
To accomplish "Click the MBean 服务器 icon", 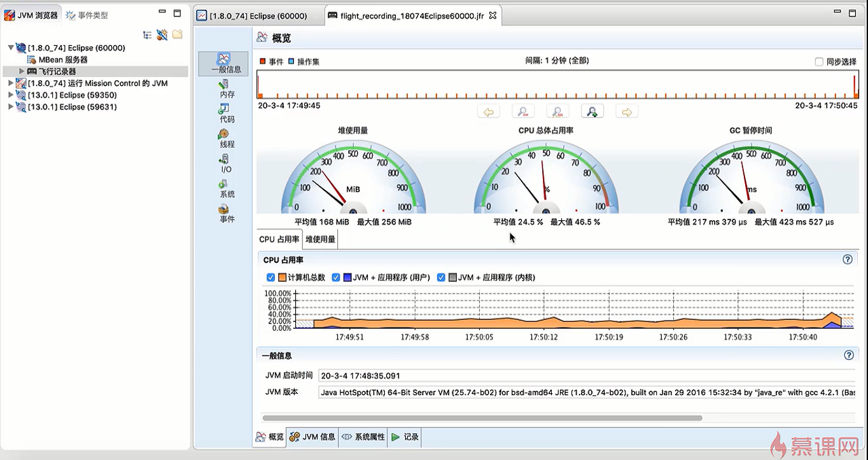I will [x=32, y=60].
